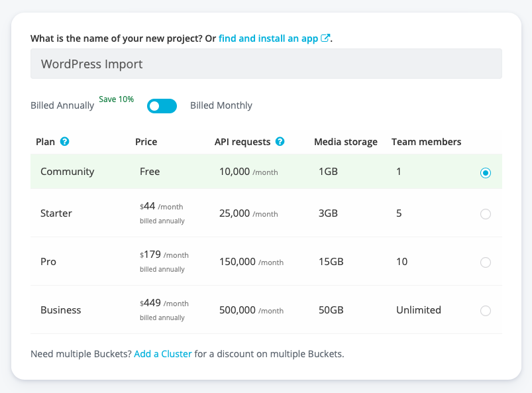Viewport: 532px width, 393px height.
Task: Click the 'Save 10%' badge
Action: pyautogui.click(x=117, y=99)
